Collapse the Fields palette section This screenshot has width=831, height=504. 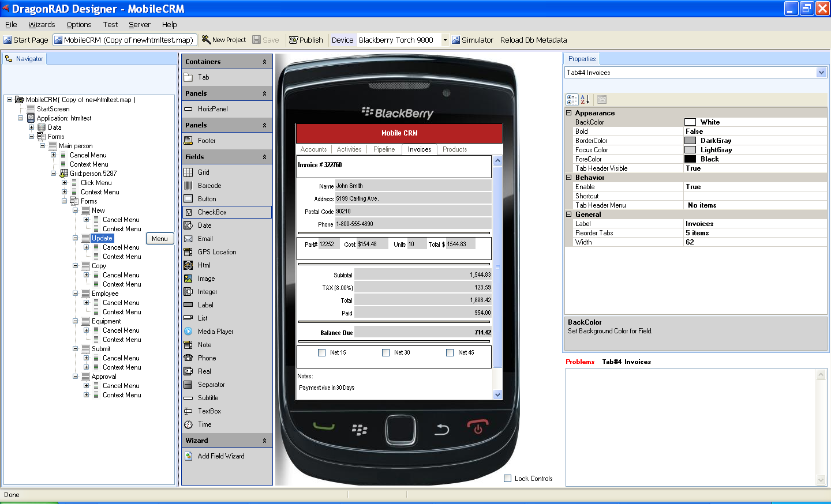264,157
